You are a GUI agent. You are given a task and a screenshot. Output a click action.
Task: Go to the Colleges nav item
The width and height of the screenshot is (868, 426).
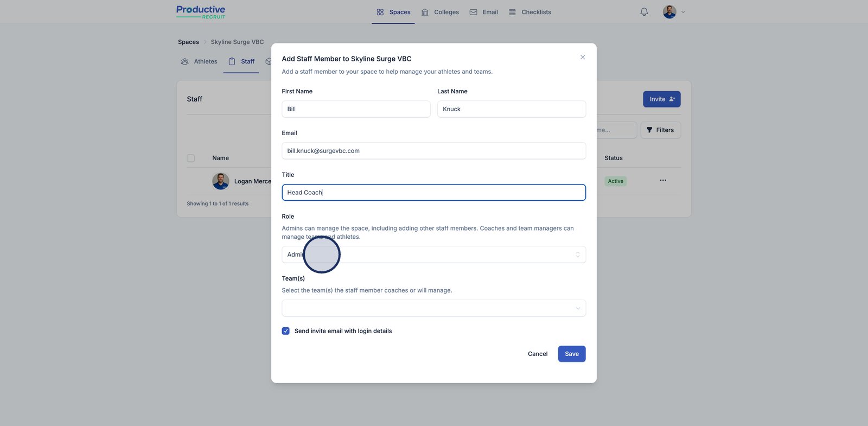440,12
